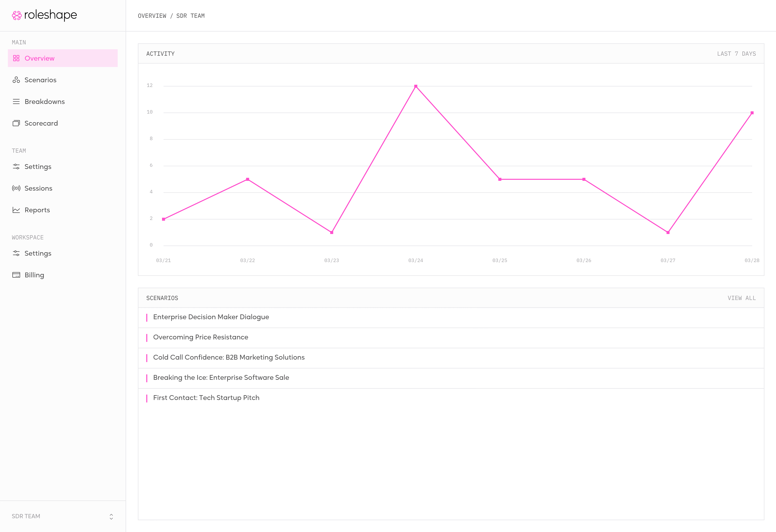Click the Scorecard cards icon
776x532 pixels.
pyautogui.click(x=16, y=123)
